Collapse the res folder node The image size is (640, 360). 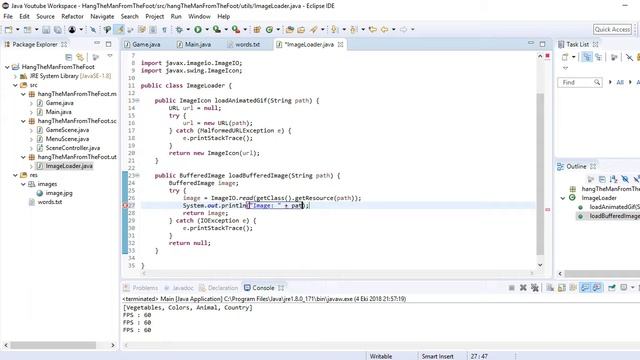point(15,175)
